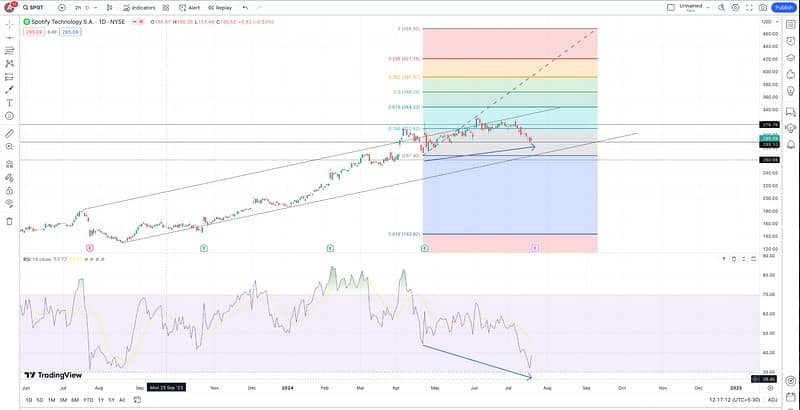Image resolution: width=800 pixels, height=410 pixels.
Task: Click the Publish button
Action: pyautogui.click(x=784, y=7)
